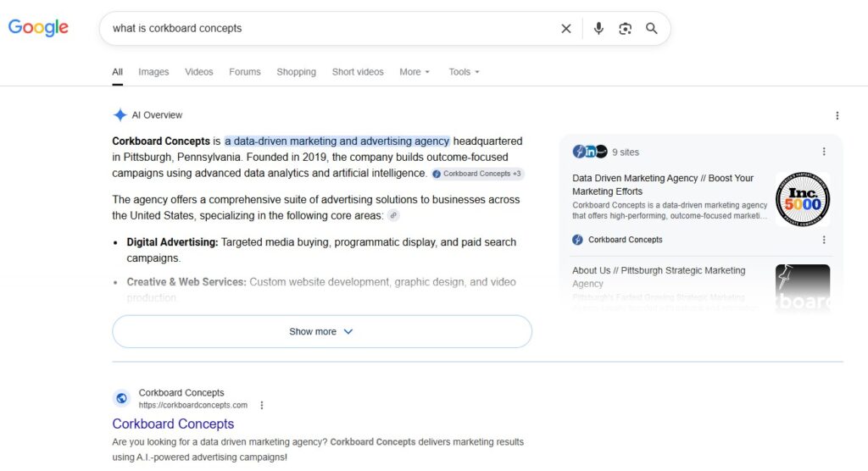Open options menu beside 9 sites

click(824, 152)
